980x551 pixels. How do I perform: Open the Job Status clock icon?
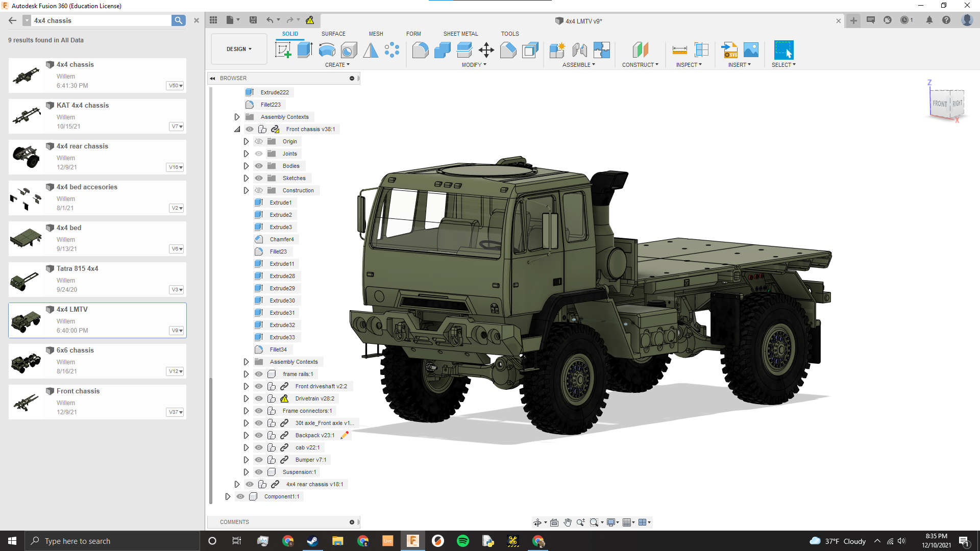coord(905,20)
